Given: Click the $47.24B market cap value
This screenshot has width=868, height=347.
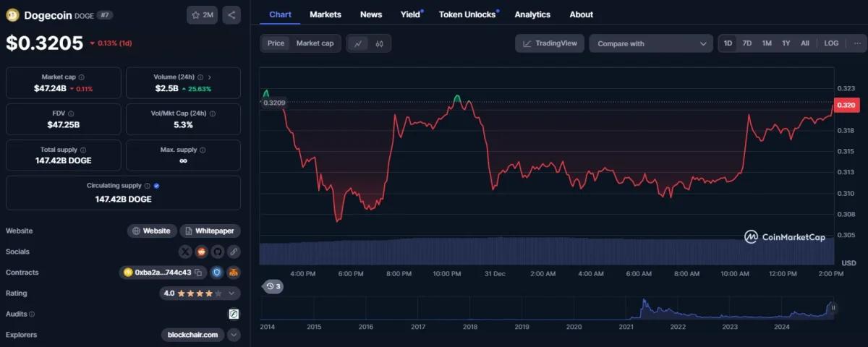Looking at the screenshot, I should [x=50, y=88].
